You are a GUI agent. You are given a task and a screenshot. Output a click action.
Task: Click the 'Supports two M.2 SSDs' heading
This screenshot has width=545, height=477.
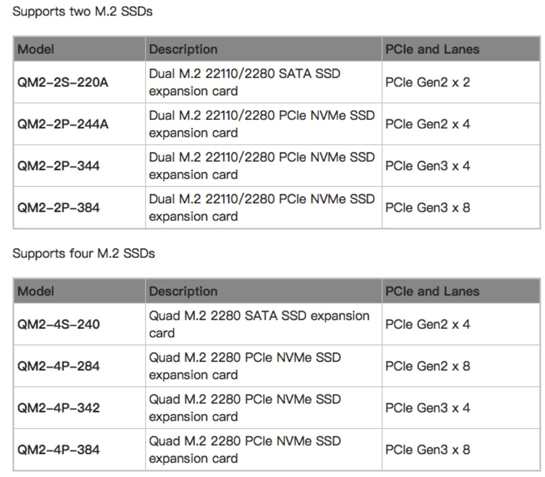click(x=82, y=11)
